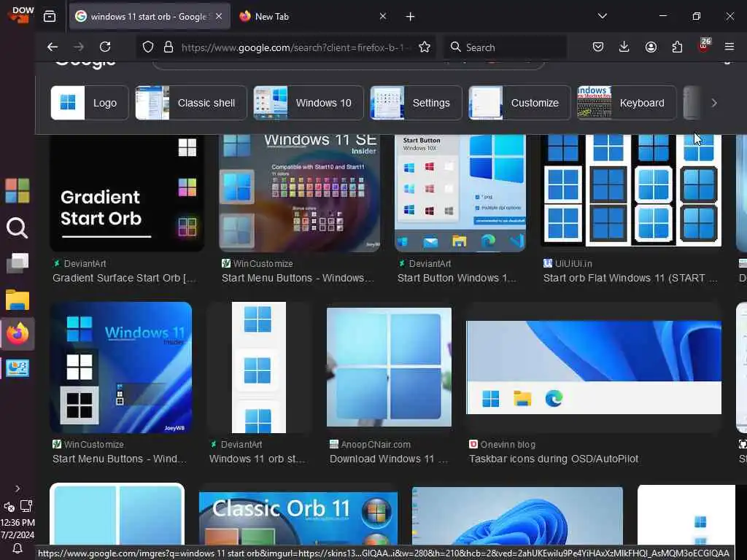This screenshot has height=560, width=747.
Task: Open taskbar Search magnifier
Action: [x=18, y=227]
